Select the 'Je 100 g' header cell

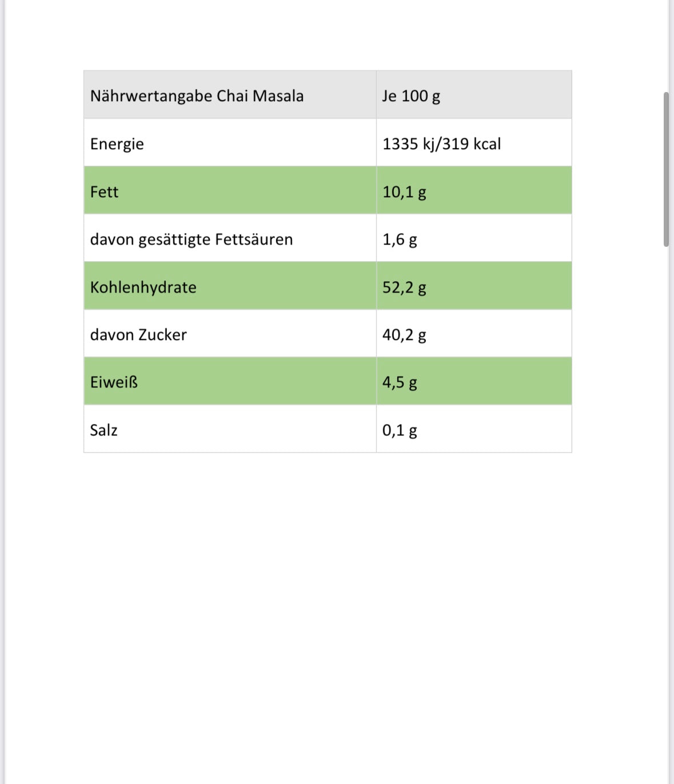pos(411,96)
